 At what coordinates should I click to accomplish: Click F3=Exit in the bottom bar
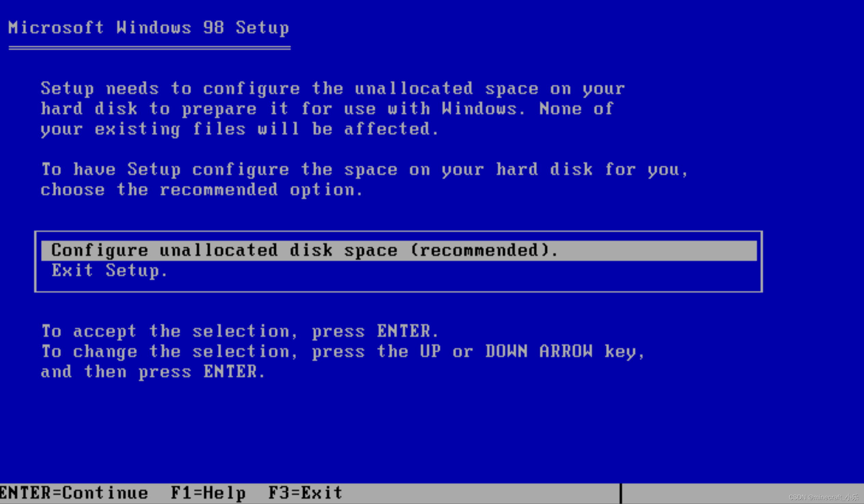(x=305, y=493)
